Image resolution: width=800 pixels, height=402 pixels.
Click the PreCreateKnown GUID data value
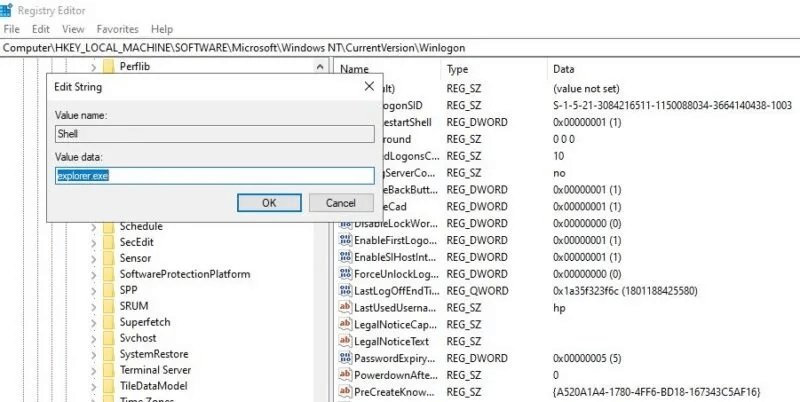tap(657, 392)
